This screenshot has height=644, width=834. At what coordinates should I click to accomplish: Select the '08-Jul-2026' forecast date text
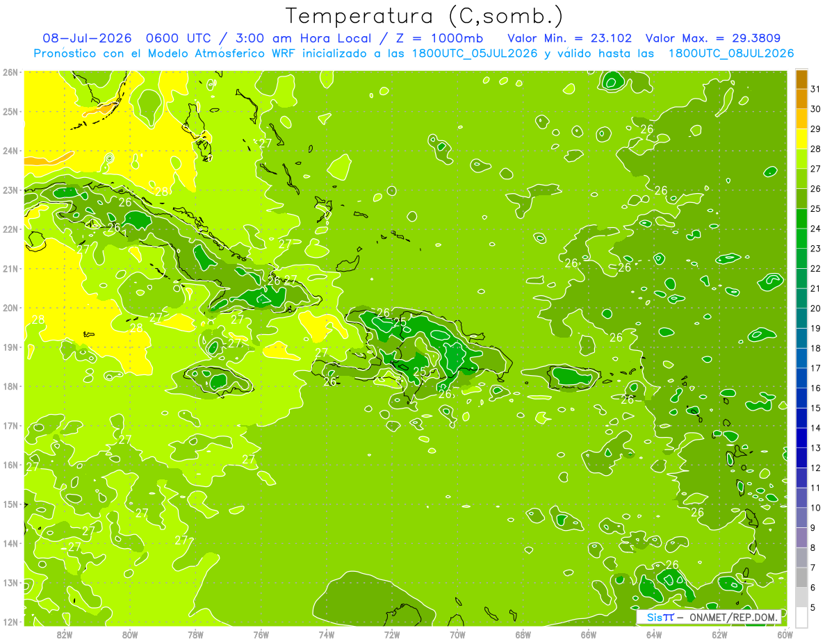tap(88, 38)
